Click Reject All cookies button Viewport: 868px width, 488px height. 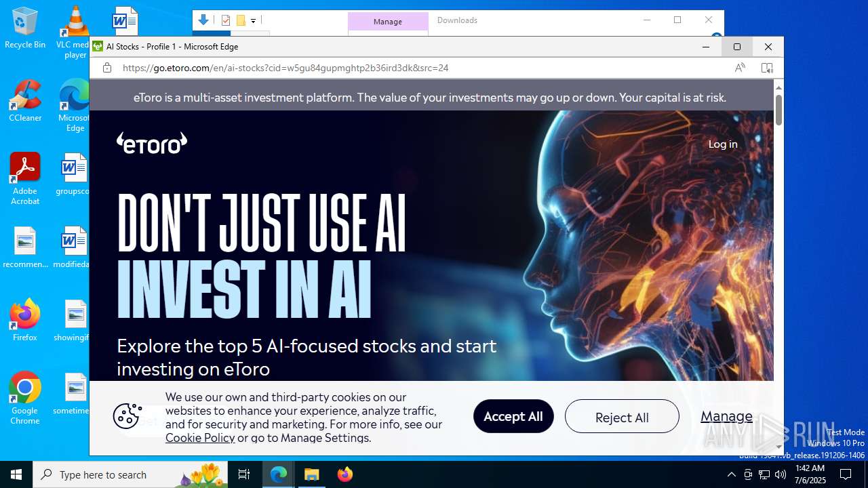click(x=622, y=416)
